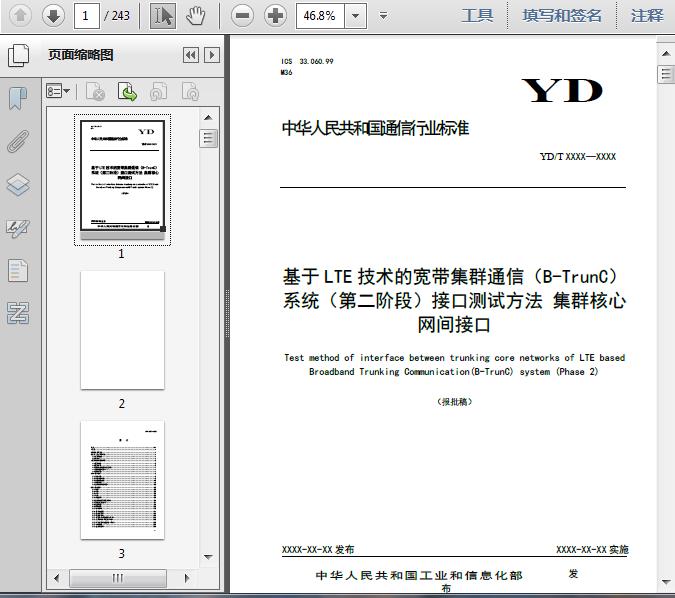Click document scroll down arrow
This screenshot has width=675, height=598.
666,582
